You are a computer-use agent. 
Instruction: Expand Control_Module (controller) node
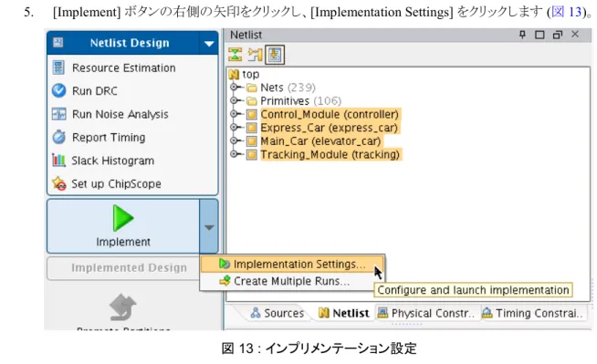234,114
